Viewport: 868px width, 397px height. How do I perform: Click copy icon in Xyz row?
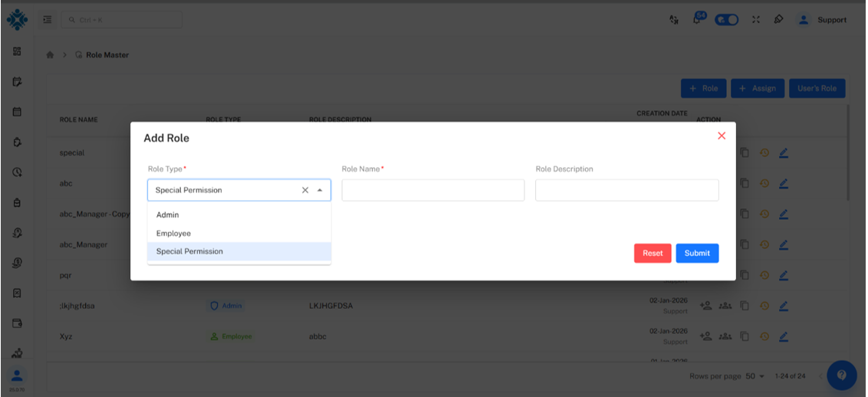(744, 336)
